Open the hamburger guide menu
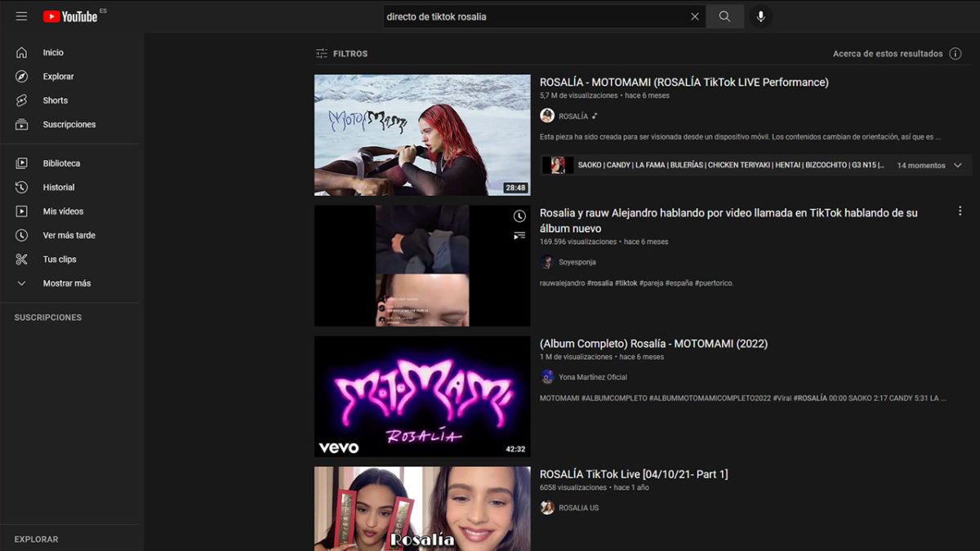Viewport: 980px width, 551px height. [21, 16]
